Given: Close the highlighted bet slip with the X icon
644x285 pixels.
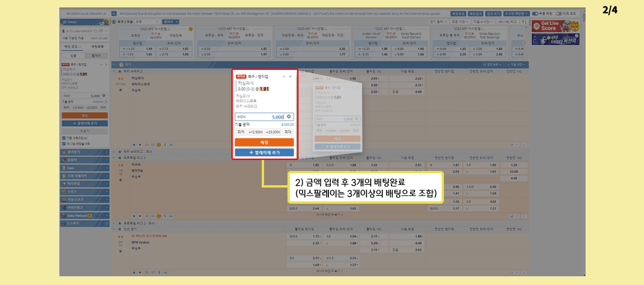Looking at the screenshot, I should 290,76.
